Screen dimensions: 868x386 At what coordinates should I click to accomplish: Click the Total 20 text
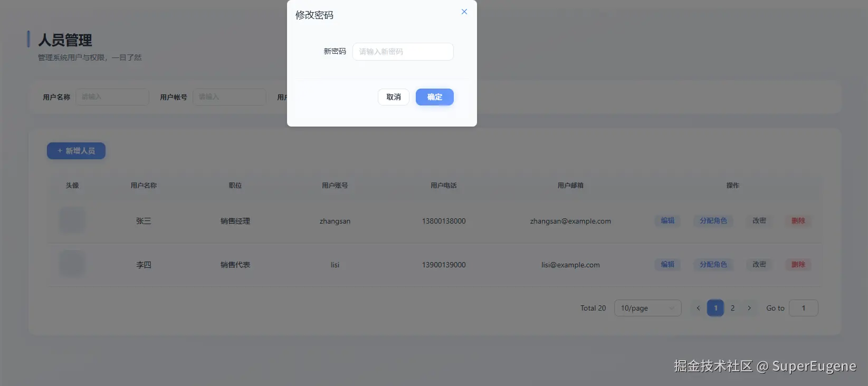tap(593, 308)
